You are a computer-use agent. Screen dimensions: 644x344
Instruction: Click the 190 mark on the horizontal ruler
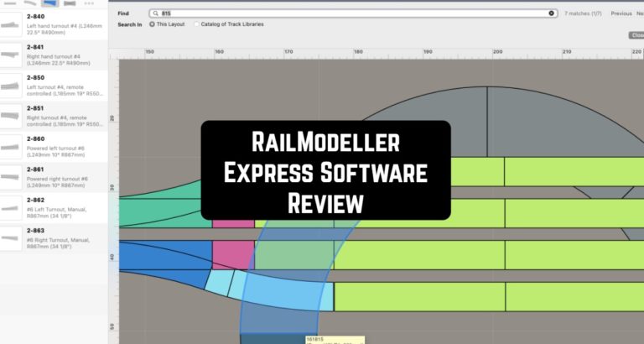pyautogui.click(x=428, y=52)
